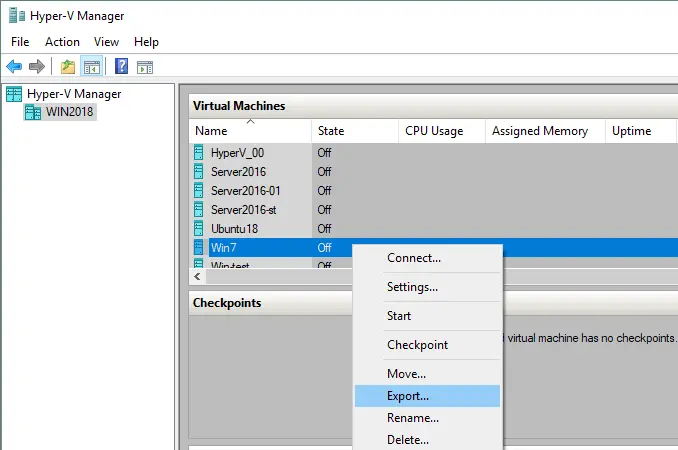The image size is (678, 450).
Task: Open the View menu
Action: [106, 42]
